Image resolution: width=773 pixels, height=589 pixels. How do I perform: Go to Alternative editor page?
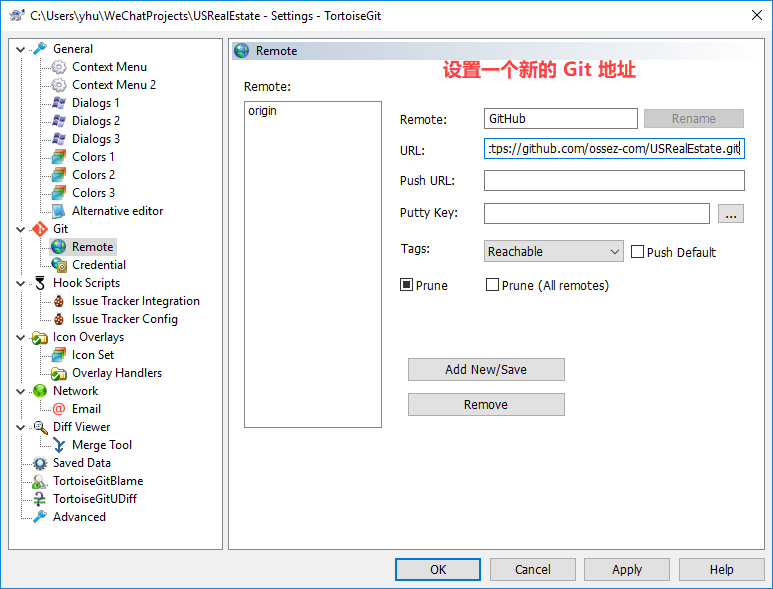click(x=117, y=211)
